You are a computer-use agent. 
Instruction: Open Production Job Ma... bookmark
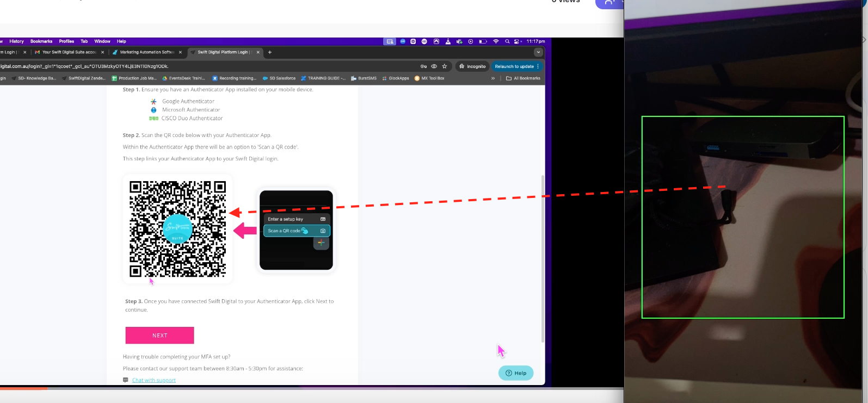(x=134, y=78)
